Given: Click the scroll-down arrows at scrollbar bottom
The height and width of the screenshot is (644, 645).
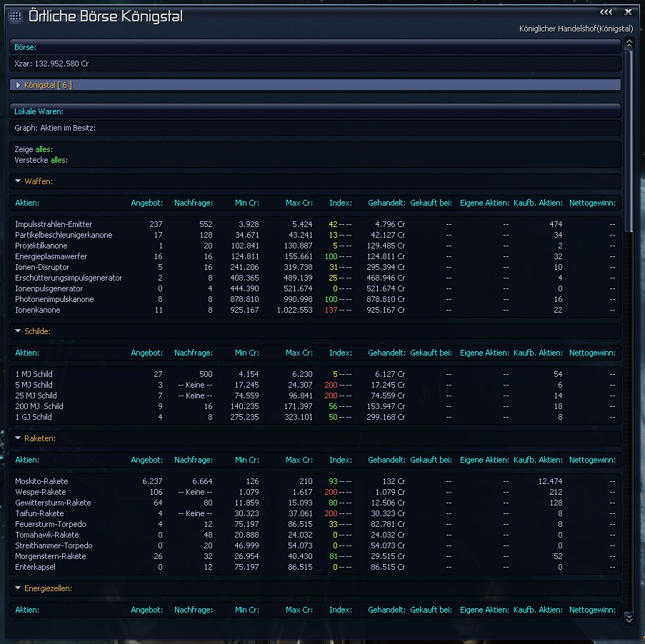Looking at the screenshot, I should tap(629, 617).
